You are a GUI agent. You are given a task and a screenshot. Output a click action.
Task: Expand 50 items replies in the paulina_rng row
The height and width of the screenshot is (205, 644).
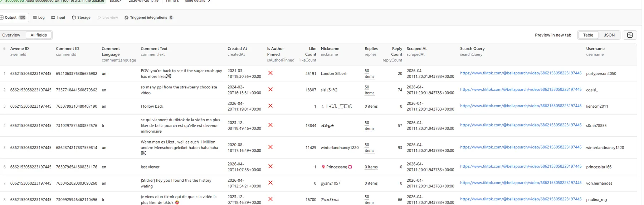pyautogui.click(x=369, y=200)
